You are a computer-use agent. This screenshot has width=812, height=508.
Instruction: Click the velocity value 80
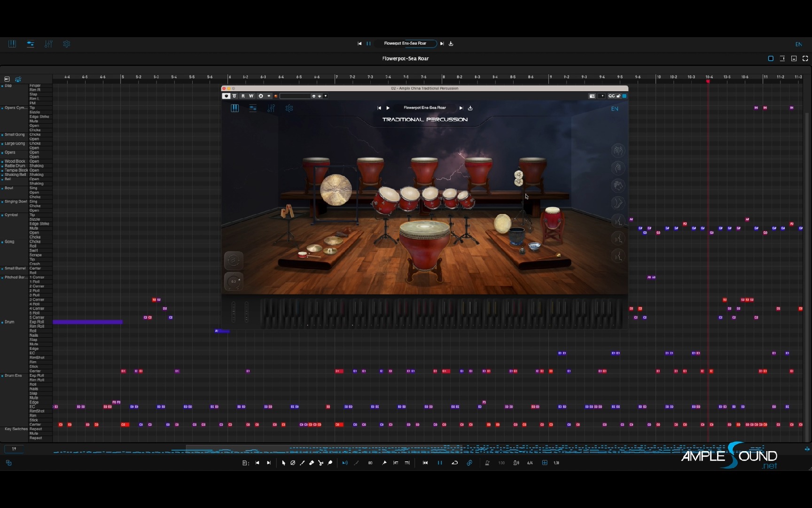(x=370, y=463)
